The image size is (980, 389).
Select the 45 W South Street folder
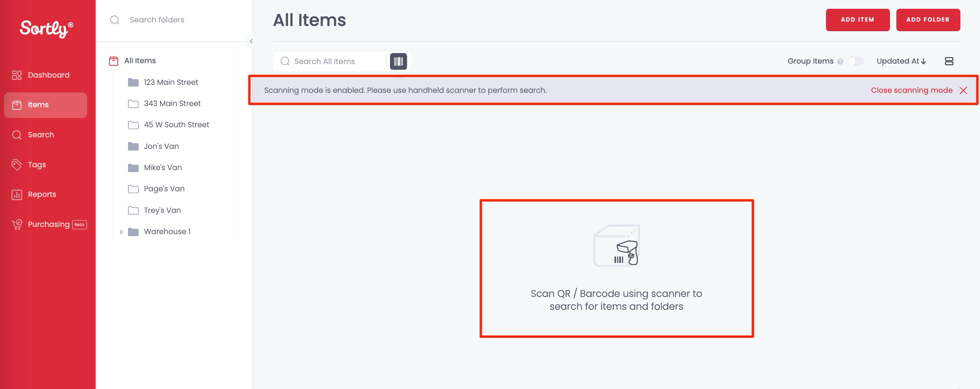pyautogui.click(x=176, y=125)
